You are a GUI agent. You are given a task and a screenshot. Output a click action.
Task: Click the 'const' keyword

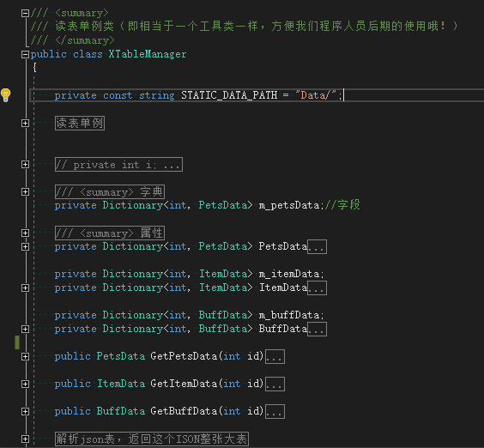click(x=118, y=95)
